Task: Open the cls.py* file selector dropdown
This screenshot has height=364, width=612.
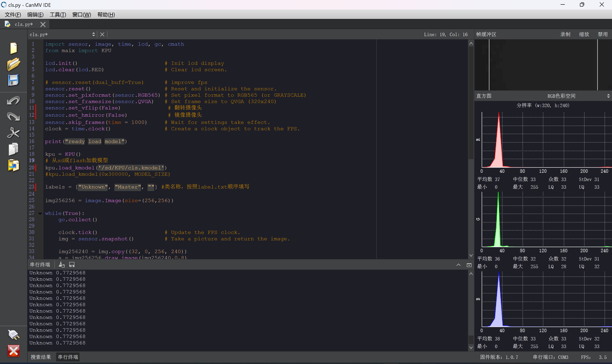Action: click(x=62, y=35)
